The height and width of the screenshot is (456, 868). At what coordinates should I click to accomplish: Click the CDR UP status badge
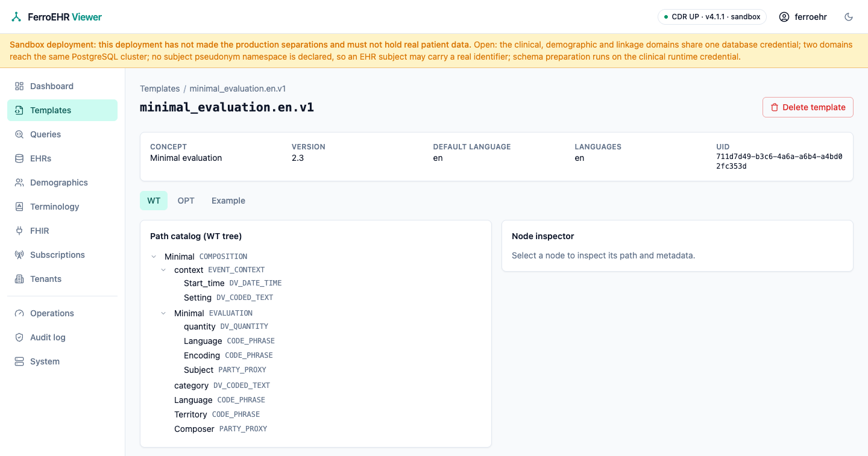712,17
